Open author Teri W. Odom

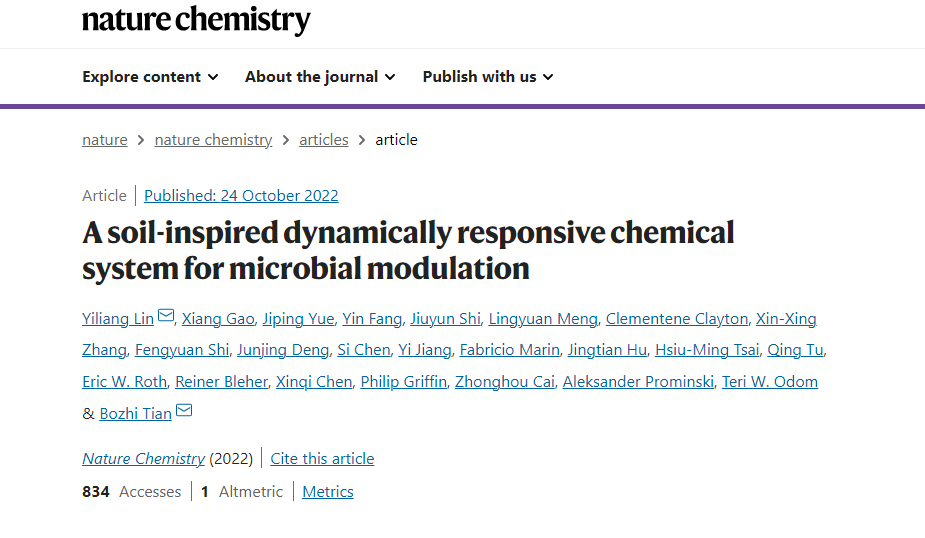(x=770, y=382)
